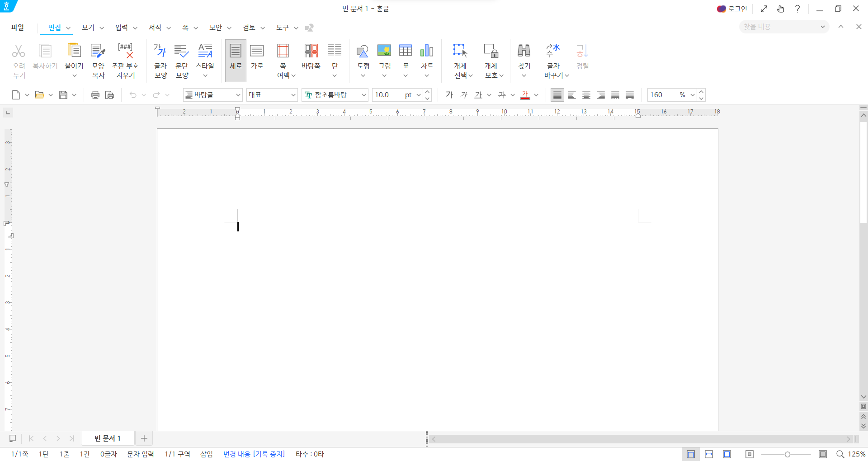Viewport: 868px width, 461px height.
Task: Select the 빈 문서 1 document tab
Action: 108,438
